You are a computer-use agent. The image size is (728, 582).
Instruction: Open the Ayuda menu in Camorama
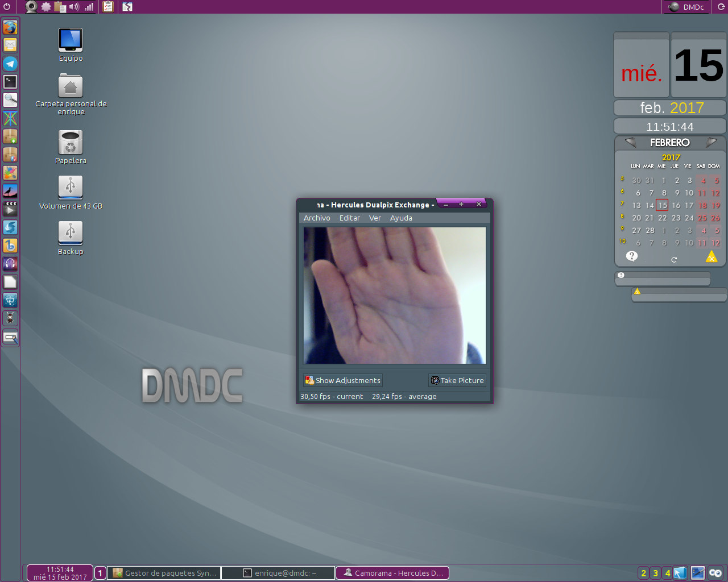tap(401, 218)
